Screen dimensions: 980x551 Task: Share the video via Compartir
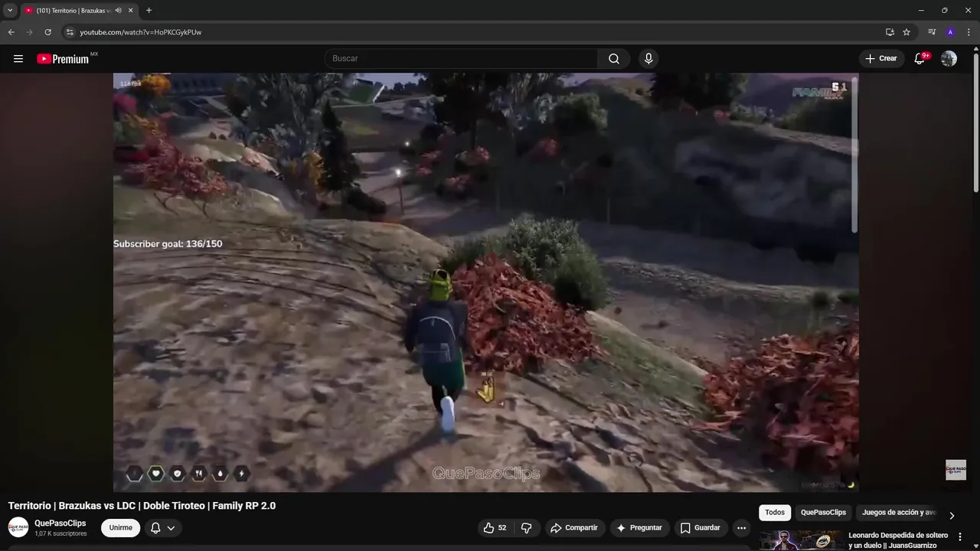[574, 528]
